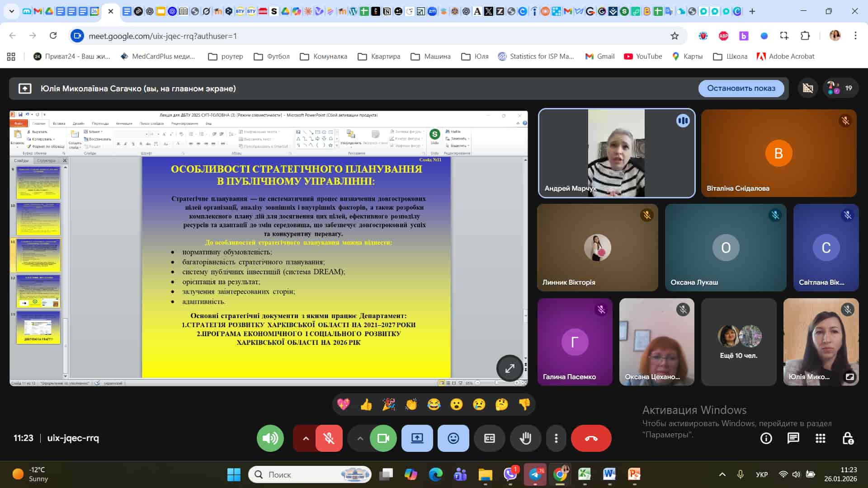Open the more options menu with three dots
This screenshot has width=868, height=488.
(x=556, y=438)
